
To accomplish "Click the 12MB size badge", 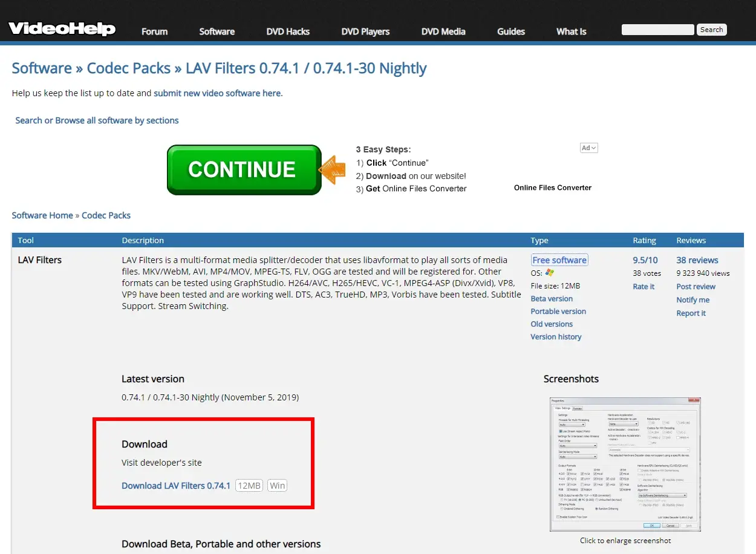I will pos(249,486).
